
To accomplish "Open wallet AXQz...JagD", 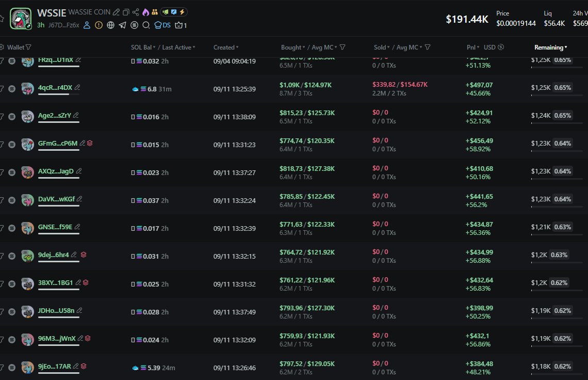I will pyautogui.click(x=56, y=171).
